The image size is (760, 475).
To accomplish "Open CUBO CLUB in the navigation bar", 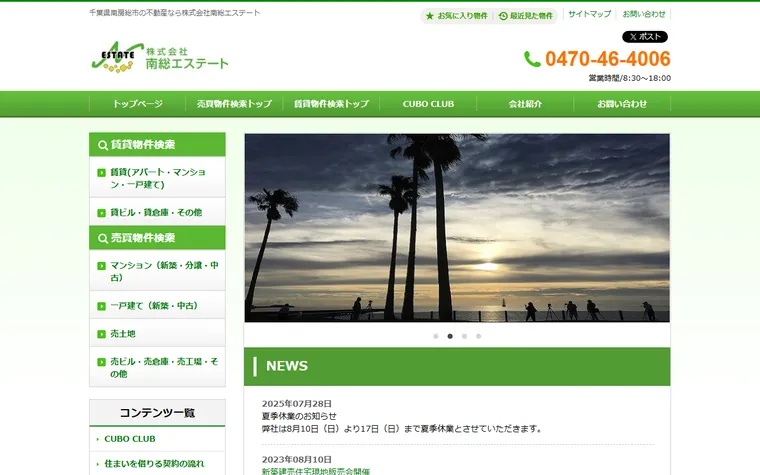I will tap(428, 104).
